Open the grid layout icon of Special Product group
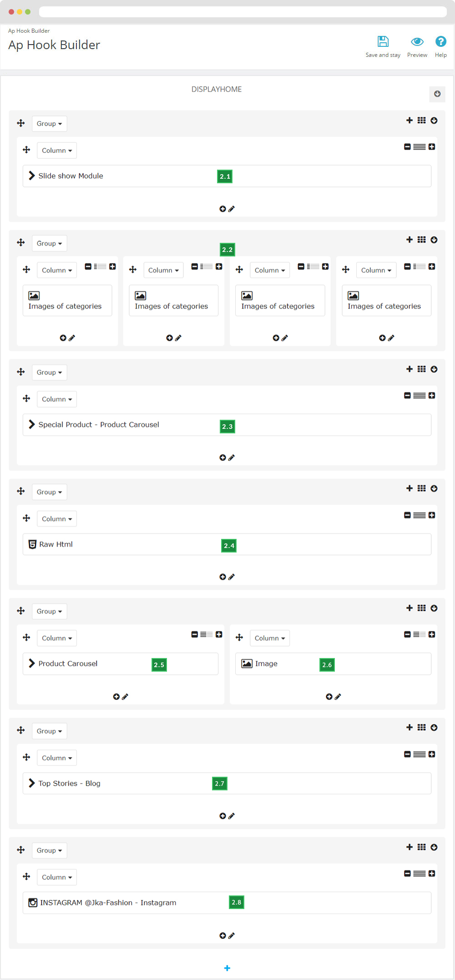Viewport: 455px width, 980px height. click(422, 369)
